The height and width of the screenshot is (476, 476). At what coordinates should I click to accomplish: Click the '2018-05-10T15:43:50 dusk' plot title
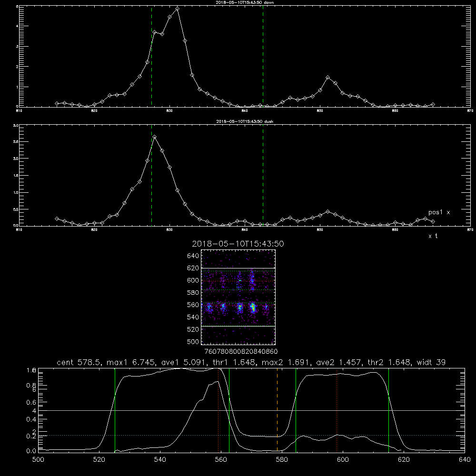point(245,121)
